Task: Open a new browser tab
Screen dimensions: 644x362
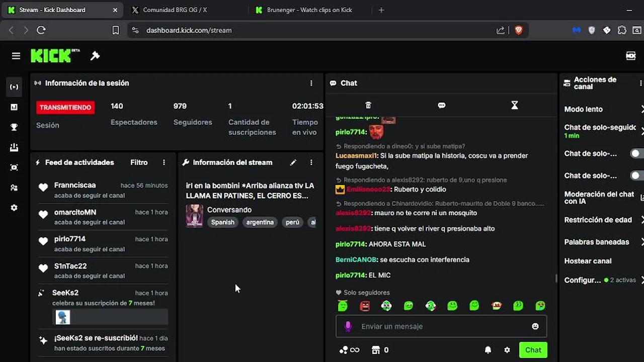Action: click(381, 10)
